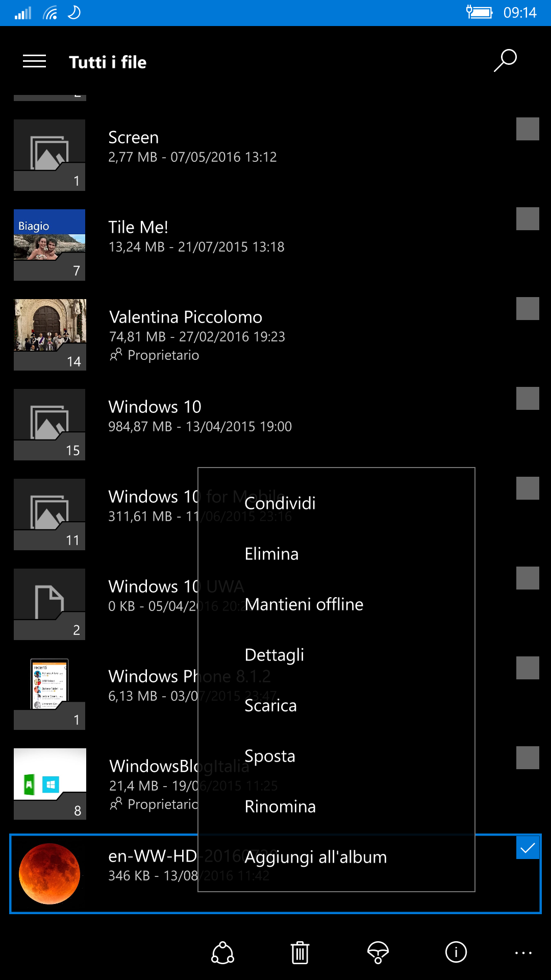551x980 pixels.
Task: Choose Sposta from context menu
Action: (x=336, y=756)
